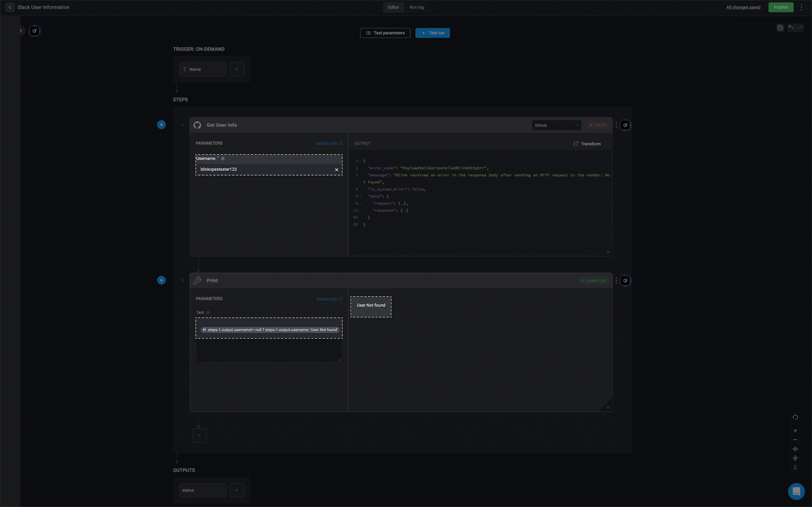Image resolution: width=812 pixels, height=507 pixels.
Task: Undo the last change
Action: [x=791, y=28]
